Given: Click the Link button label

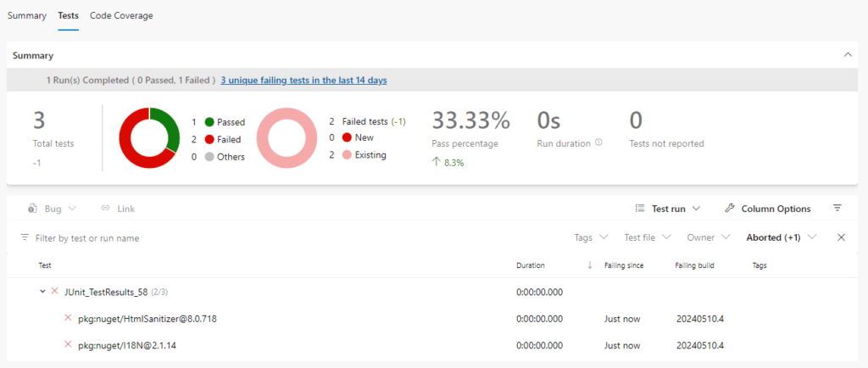Looking at the screenshot, I should point(126,209).
